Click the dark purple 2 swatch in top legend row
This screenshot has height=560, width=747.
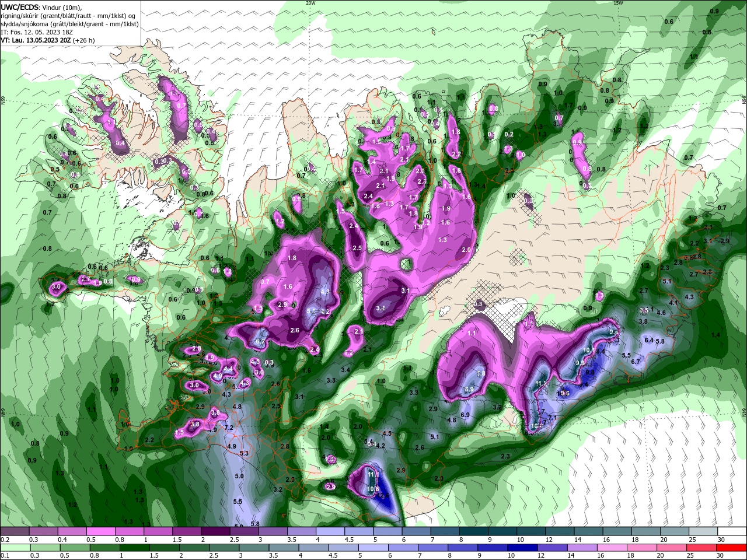coord(215,531)
